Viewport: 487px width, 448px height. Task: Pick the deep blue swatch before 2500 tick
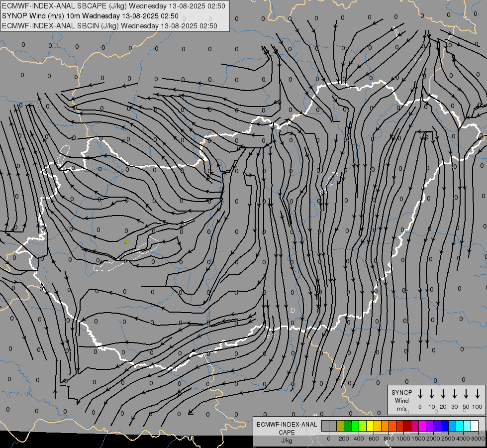(x=445, y=426)
